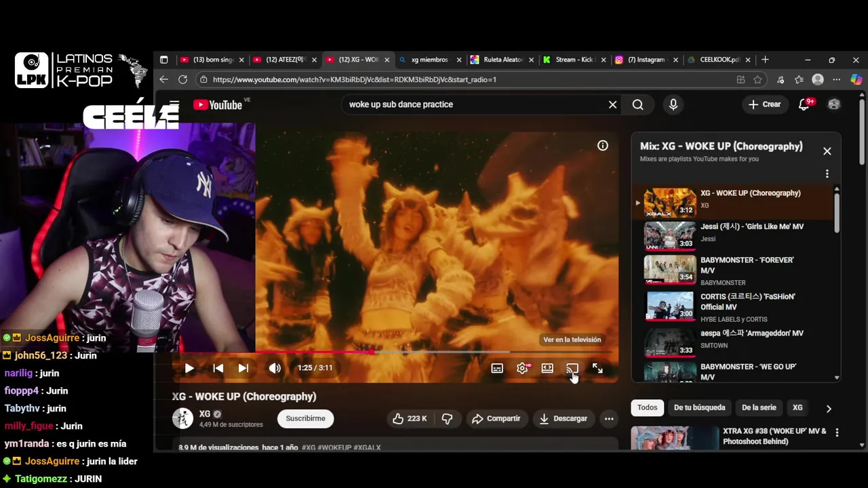Dislike the video with thumbs down
This screenshot has width=868, height=488.
tap(448, 419)
